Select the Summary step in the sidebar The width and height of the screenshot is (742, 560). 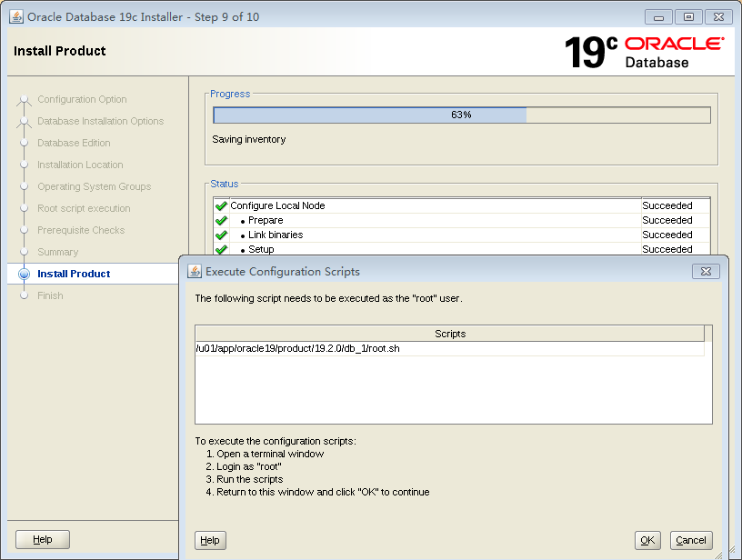tap(60, 252)
